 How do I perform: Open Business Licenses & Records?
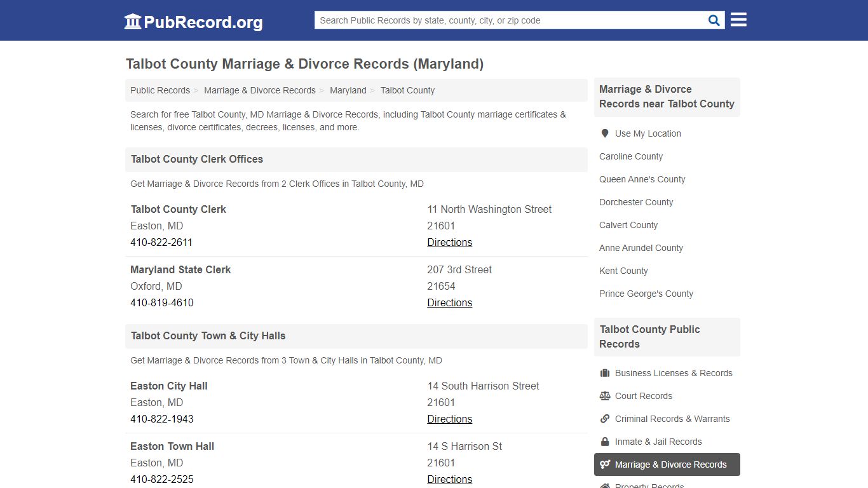coord(674,373)
